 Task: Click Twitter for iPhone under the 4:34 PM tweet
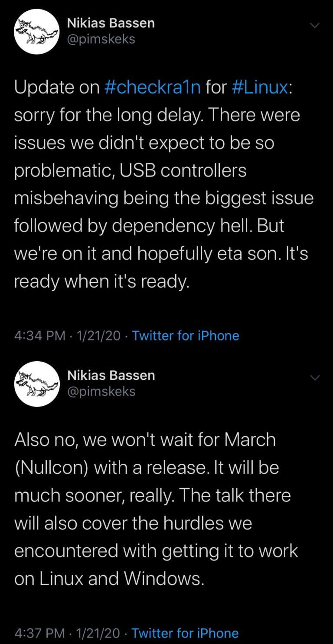click(185, 336)
